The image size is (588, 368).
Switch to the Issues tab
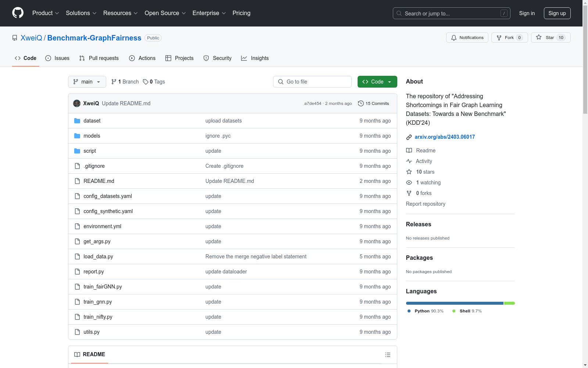pyautogui.click(x=57, y=58)
